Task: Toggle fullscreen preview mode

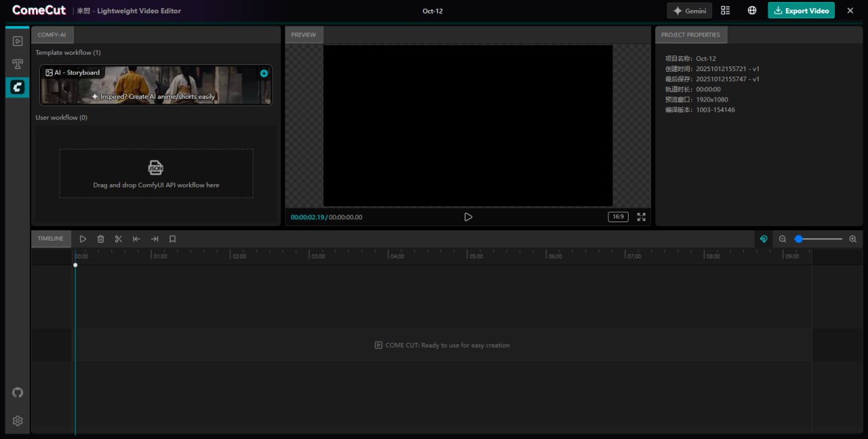Action: 641,217
